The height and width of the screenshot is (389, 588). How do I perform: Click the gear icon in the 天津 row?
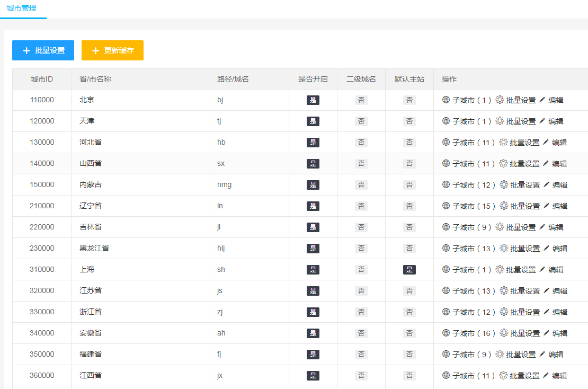pyautogui.click(x=500, y=121)
